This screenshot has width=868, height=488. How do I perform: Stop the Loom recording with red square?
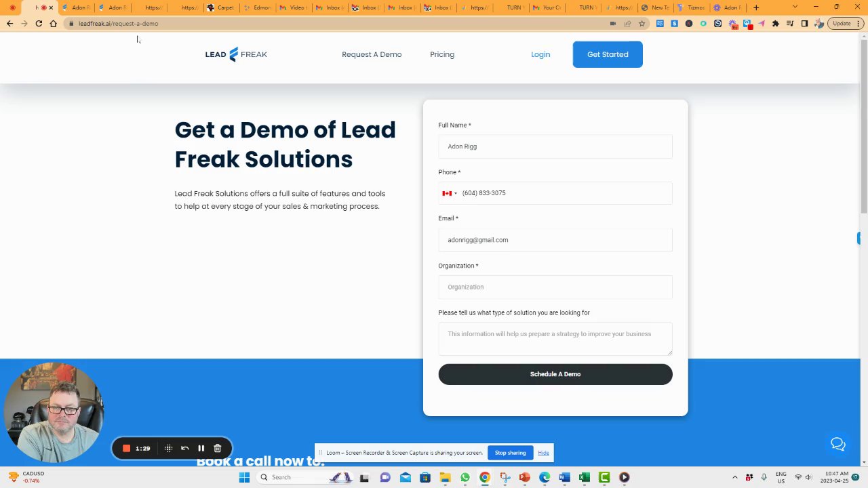tap(126, 448)
